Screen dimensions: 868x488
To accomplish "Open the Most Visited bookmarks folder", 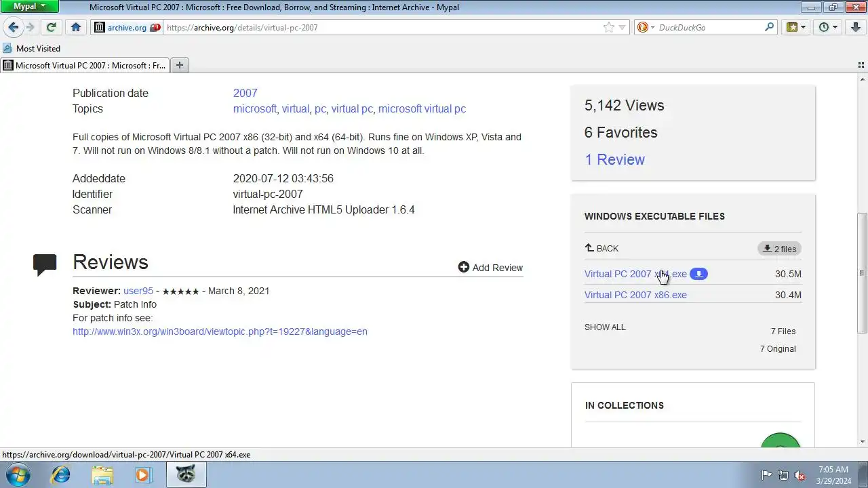I will tap(32, 48).
